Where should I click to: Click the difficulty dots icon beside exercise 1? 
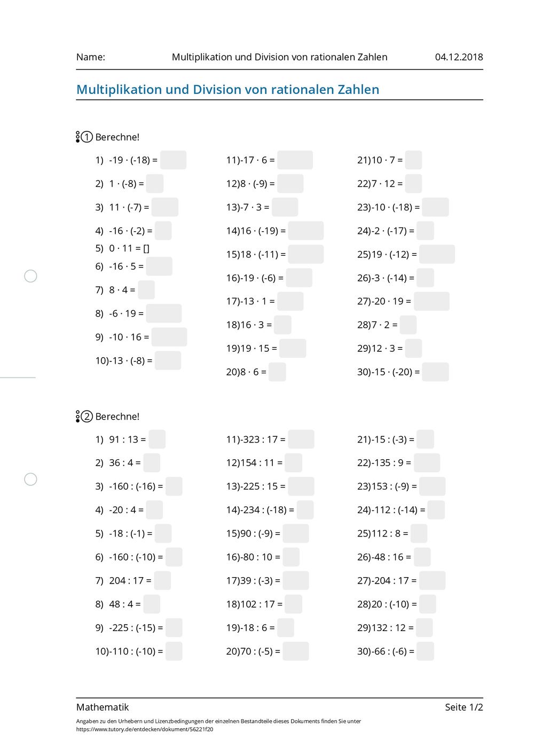click(78, 137)
